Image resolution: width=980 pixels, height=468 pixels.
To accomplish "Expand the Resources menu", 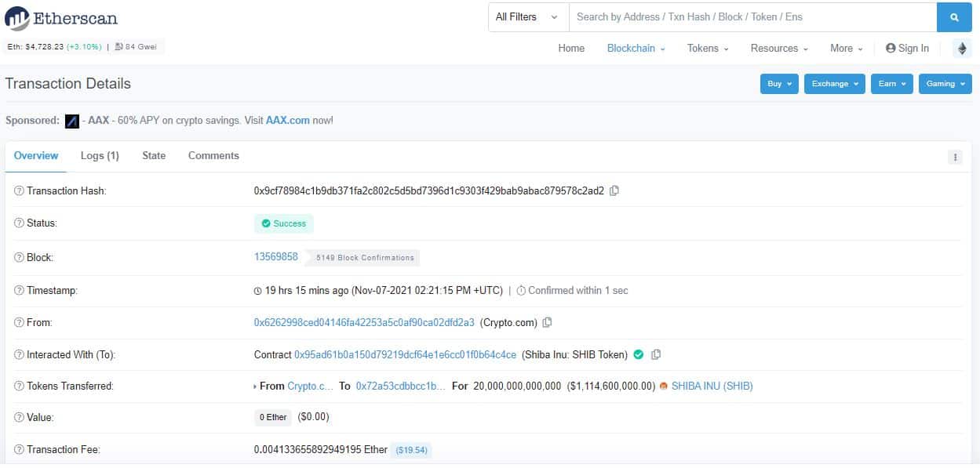I will tap(779, 49).
